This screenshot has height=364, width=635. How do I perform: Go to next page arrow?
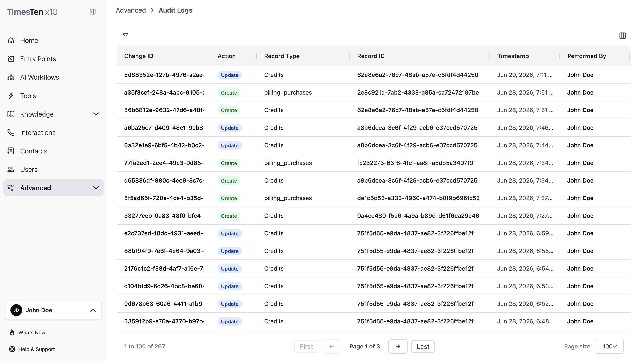click(398, 346)
